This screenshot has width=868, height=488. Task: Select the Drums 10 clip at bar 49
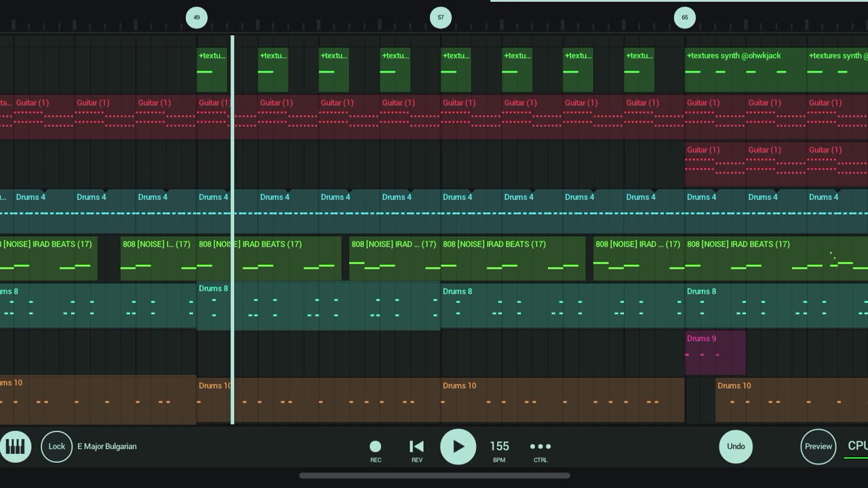pos(318,401)
